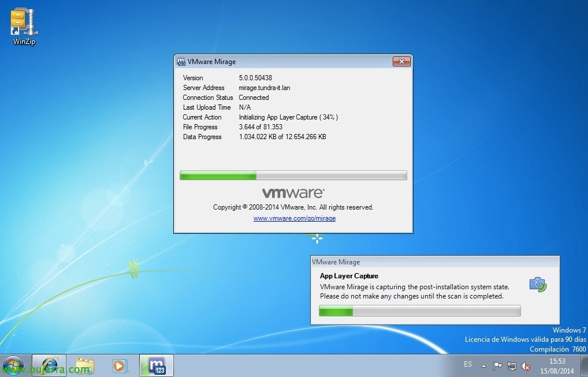Select VMware Mirage taskbar button
Viewport: 588px width, 377px height.
pos(157,365)
